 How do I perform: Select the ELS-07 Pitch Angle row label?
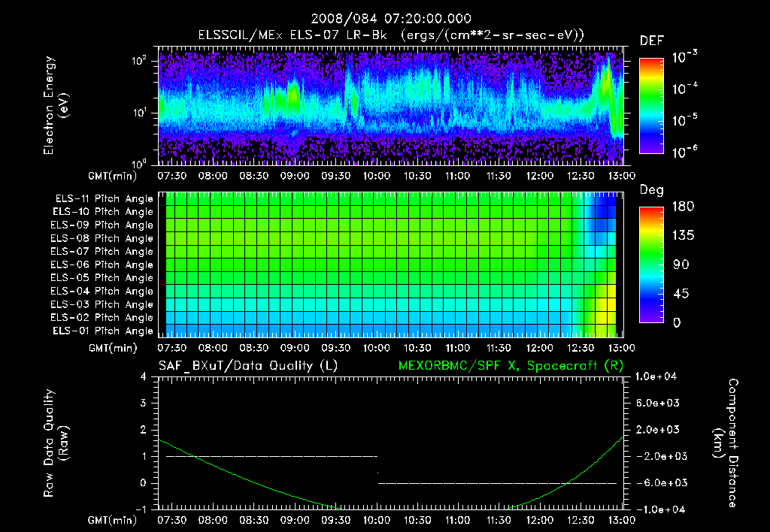tap(102, 251)
